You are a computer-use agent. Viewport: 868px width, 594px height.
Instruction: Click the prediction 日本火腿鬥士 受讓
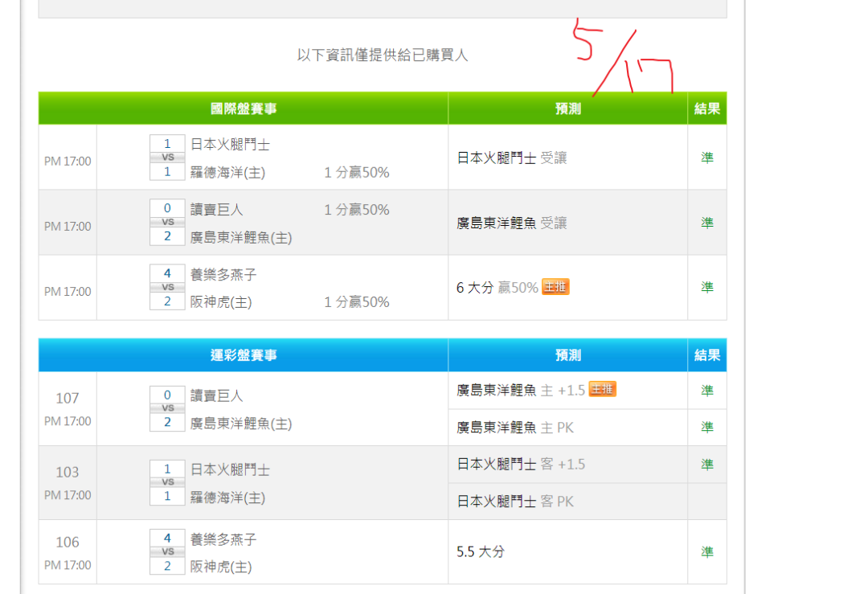click(x=511, y=158)
